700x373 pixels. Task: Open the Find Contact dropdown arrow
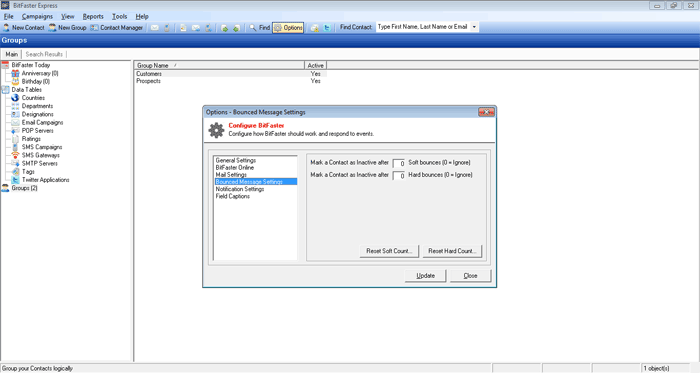474,27
